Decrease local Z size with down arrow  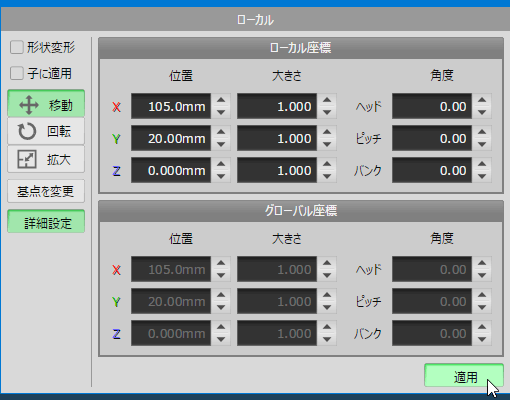click(327, 177)
